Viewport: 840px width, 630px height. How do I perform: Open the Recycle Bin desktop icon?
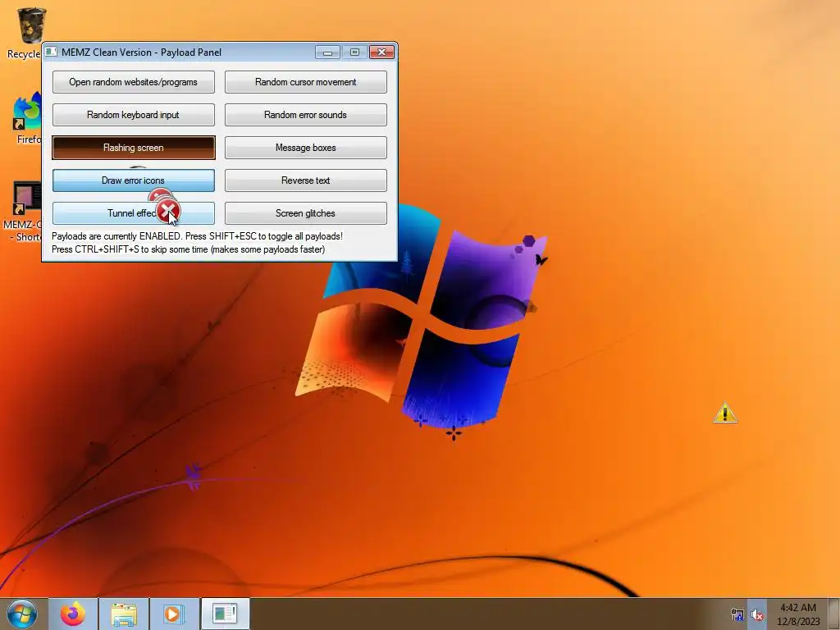coord(25,32)
